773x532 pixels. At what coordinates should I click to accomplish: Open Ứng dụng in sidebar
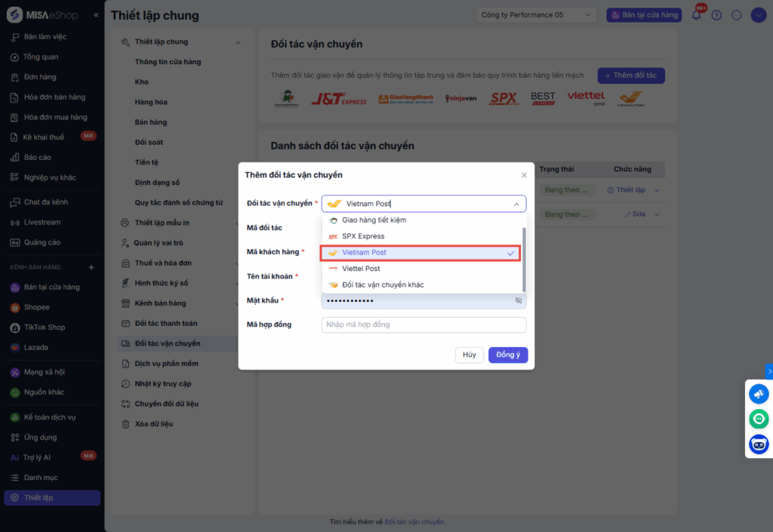point(40,438)
